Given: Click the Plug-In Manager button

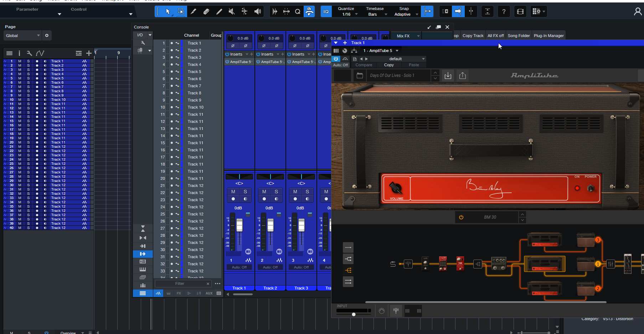Looking at the screenshot, I should pos(548,36).
